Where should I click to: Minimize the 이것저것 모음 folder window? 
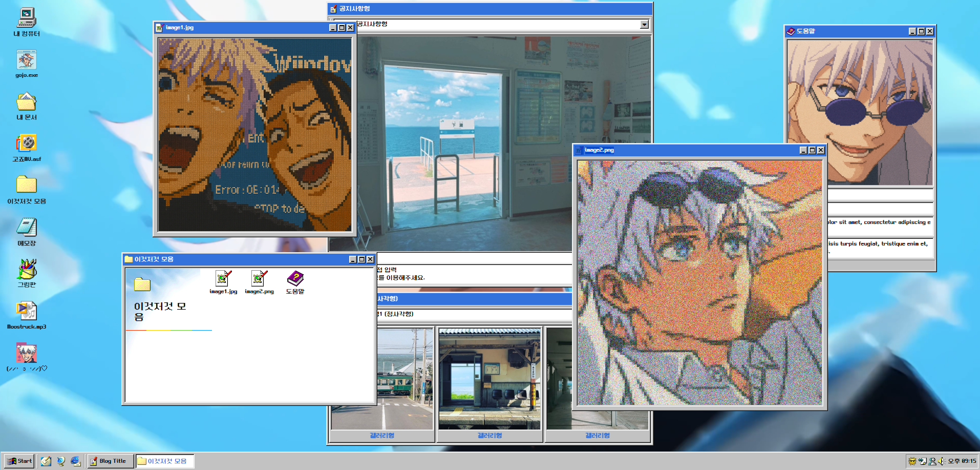point(353,259)
